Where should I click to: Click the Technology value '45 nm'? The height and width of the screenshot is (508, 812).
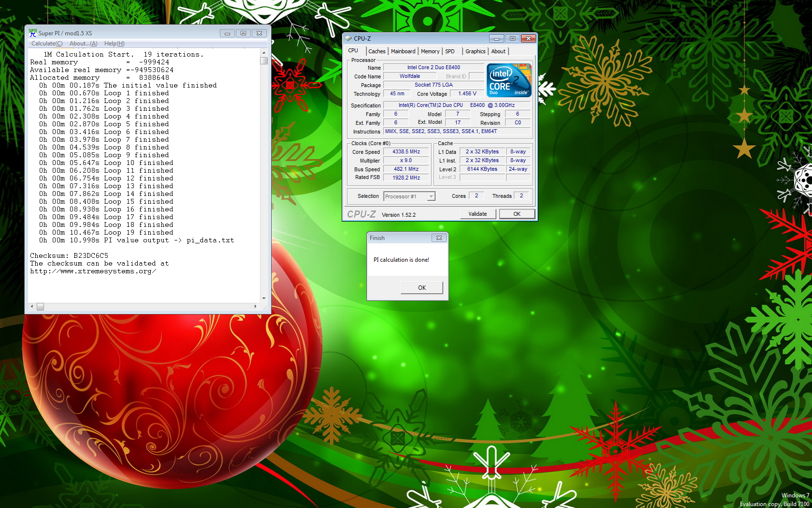397,93
